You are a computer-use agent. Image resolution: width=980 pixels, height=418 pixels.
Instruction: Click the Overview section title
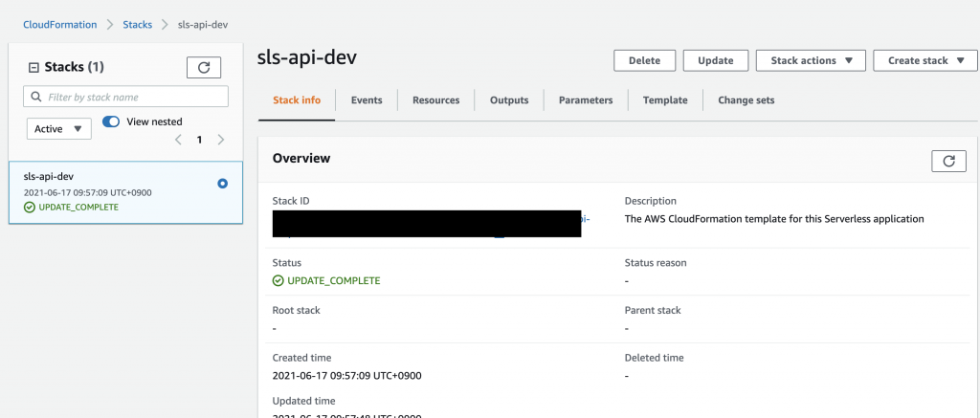click(x=301, y=159)
